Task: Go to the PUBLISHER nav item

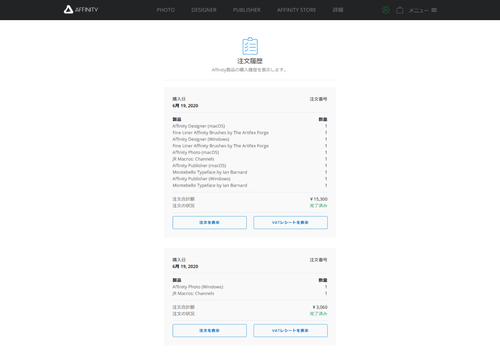Action: 247,10
